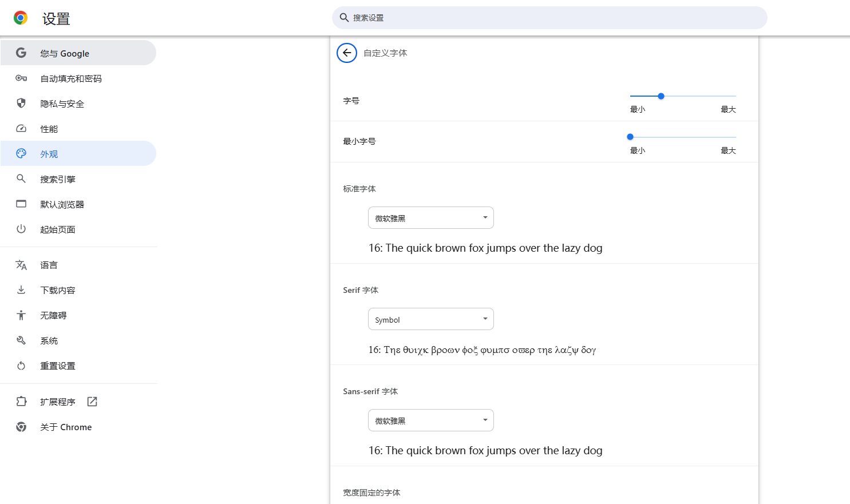Open 系统 settings section
Viewport: 850px width, 504px height.
78,340
